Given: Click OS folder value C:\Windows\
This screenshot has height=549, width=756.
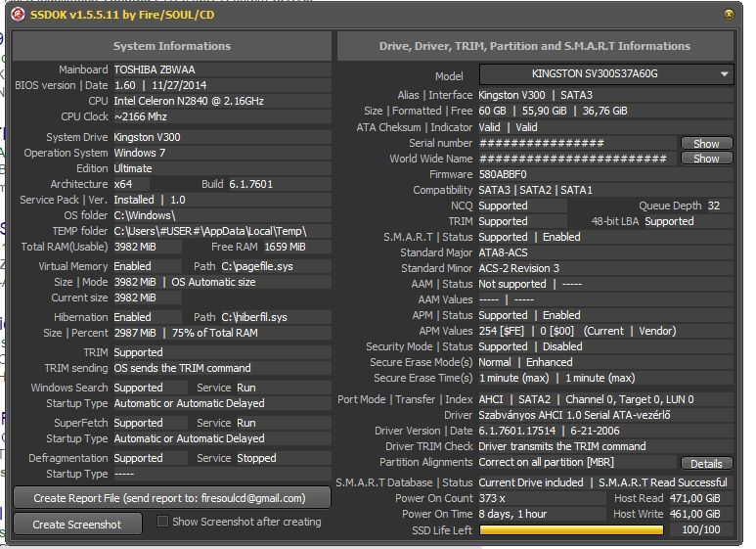Looking at the screenshot, I should coord(144,215).
